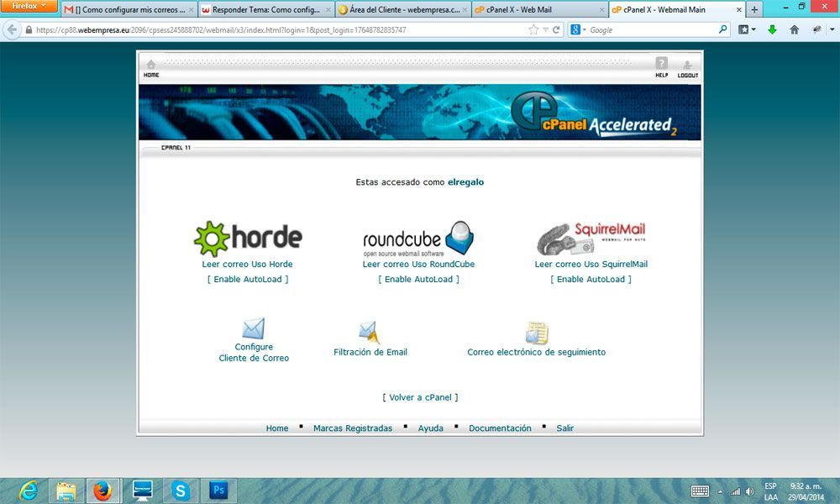Open File Explorer from the taskbar
The image size is (840, 504).
pyautogui.click(x=66, y=491)
